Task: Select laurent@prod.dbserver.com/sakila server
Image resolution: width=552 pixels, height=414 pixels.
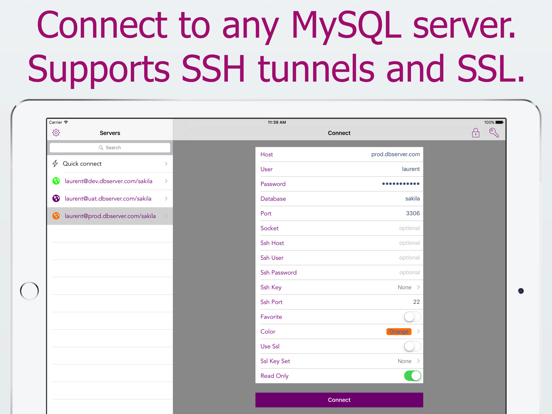Action: [110, 216]
